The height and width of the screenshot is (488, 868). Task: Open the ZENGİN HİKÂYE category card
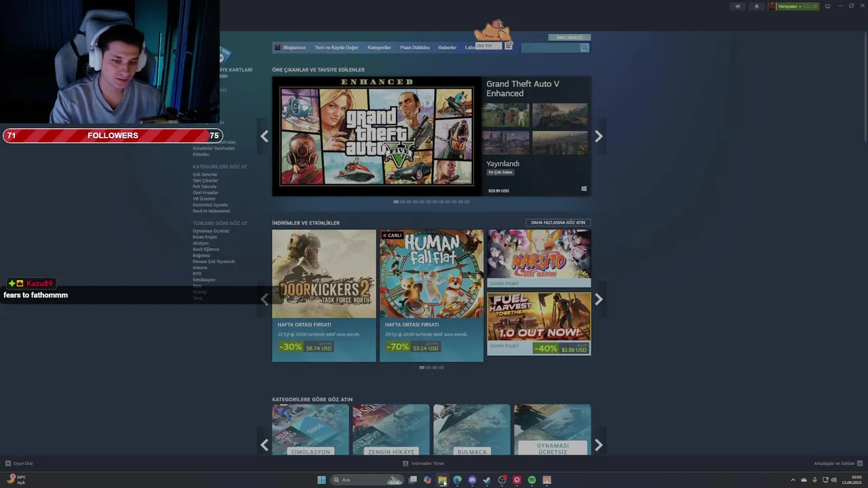pos(391,430)
